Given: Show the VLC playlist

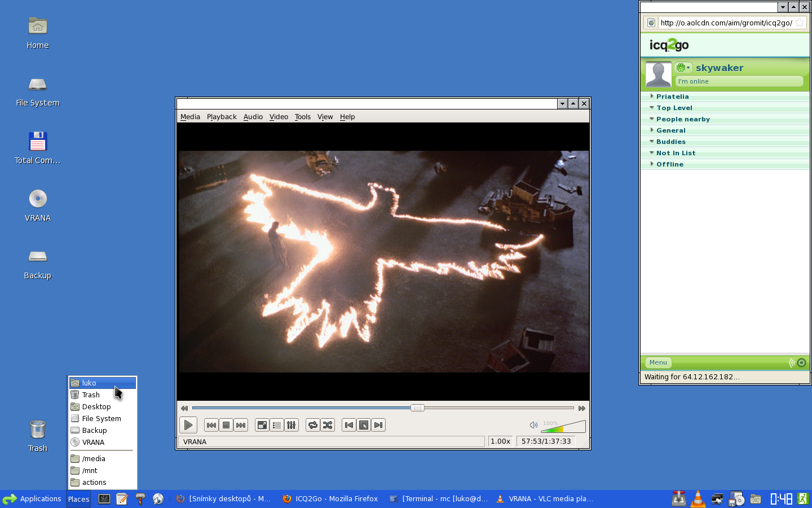Looking at the screenshot, I should coord(277,425).
